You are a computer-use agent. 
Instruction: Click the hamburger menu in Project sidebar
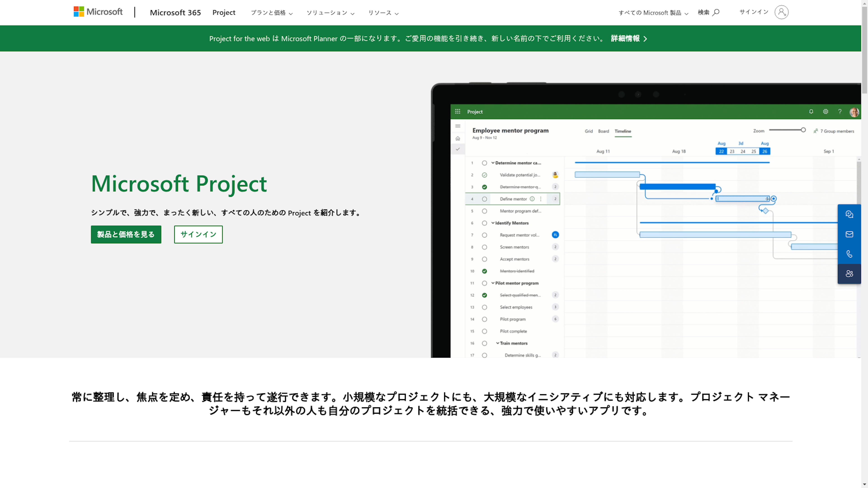(458, 126)
